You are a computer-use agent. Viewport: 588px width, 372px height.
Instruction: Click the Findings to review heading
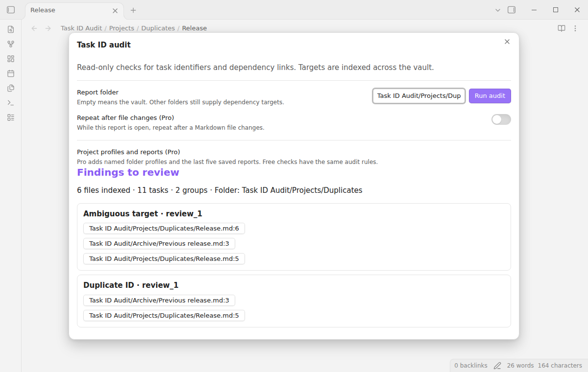pyautogui.click(x=128, y=172)
